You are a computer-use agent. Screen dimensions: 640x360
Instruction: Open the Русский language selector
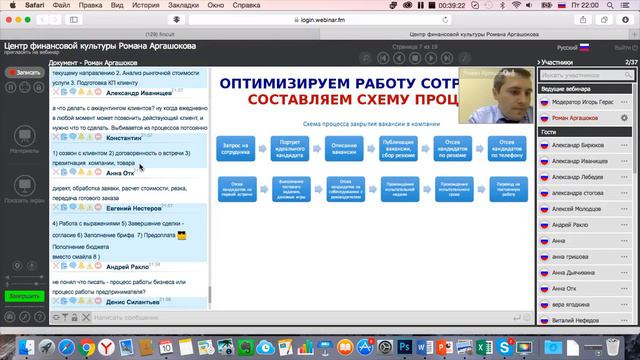pos(573,48)
